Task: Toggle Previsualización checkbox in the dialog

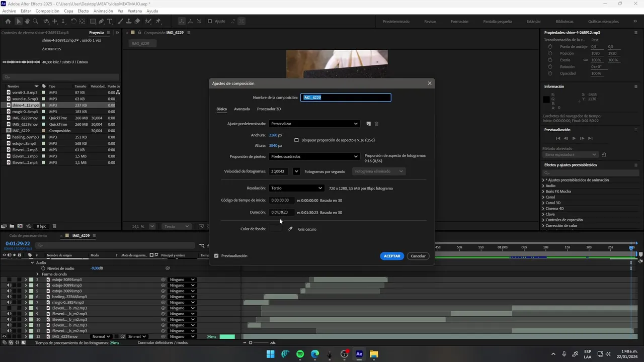Action: [x=216, y=256]
